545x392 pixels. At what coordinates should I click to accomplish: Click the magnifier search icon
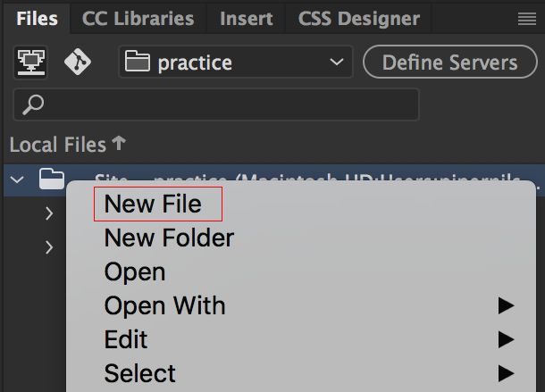[33, 104]
